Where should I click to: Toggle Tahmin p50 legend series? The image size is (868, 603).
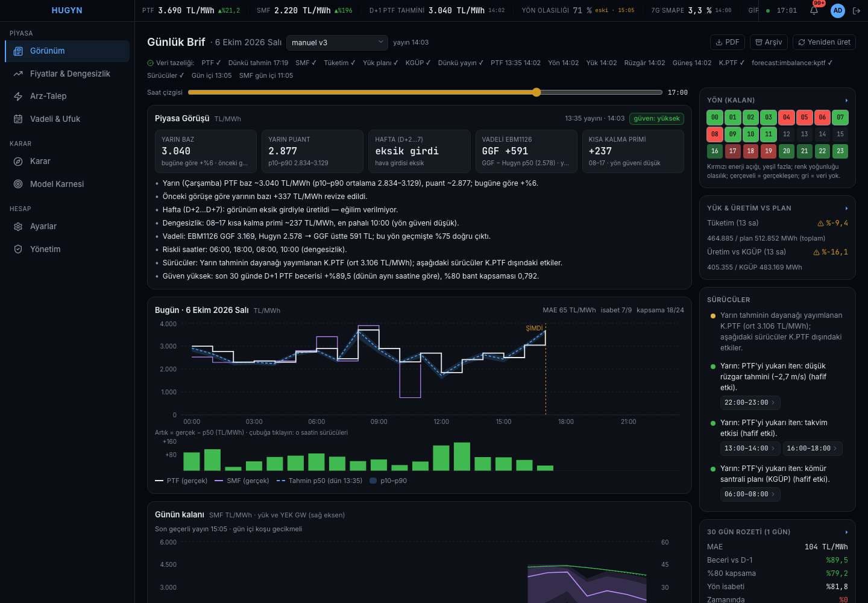[x=319, y=481]
